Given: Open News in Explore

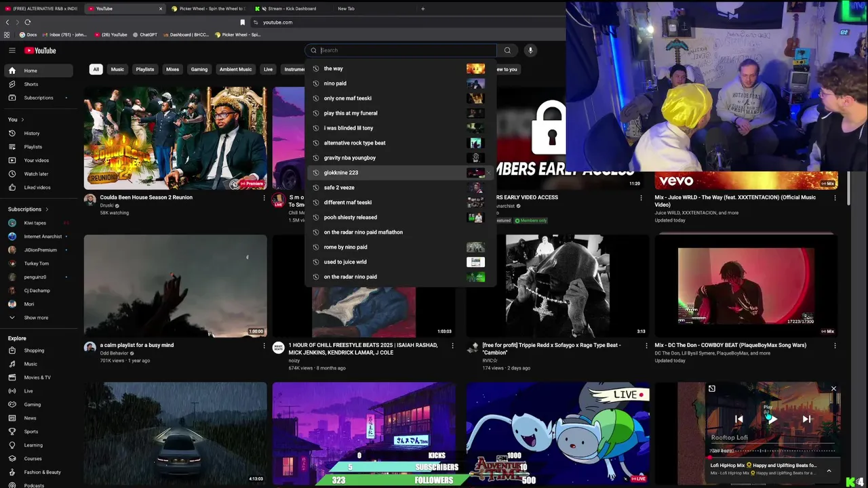Looking at the screenshot, I should click(38, 418).
